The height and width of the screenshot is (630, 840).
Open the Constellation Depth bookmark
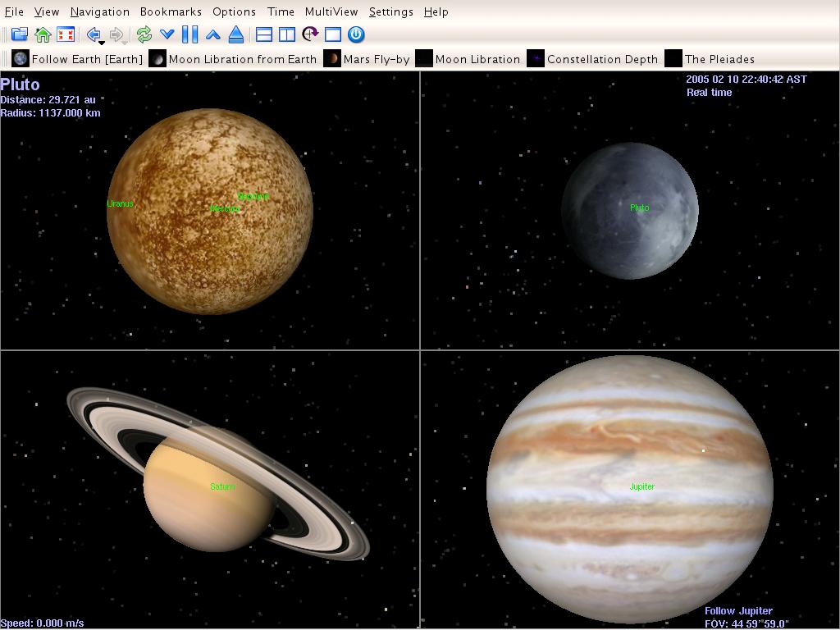point(592,59)
